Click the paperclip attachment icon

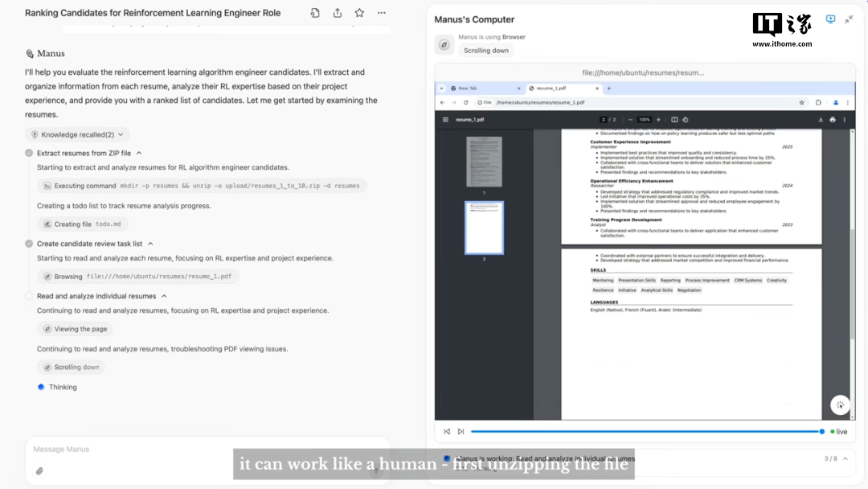click(x=39, y=471)
